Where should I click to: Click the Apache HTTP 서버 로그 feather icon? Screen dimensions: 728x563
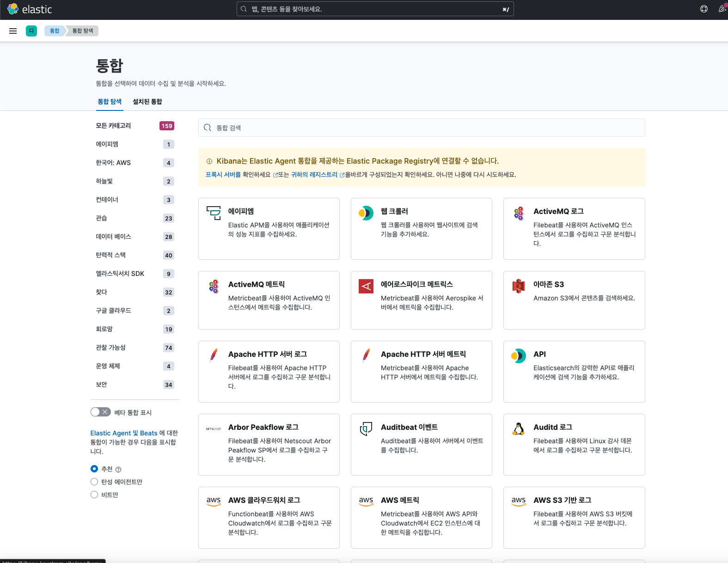(214, 356)
